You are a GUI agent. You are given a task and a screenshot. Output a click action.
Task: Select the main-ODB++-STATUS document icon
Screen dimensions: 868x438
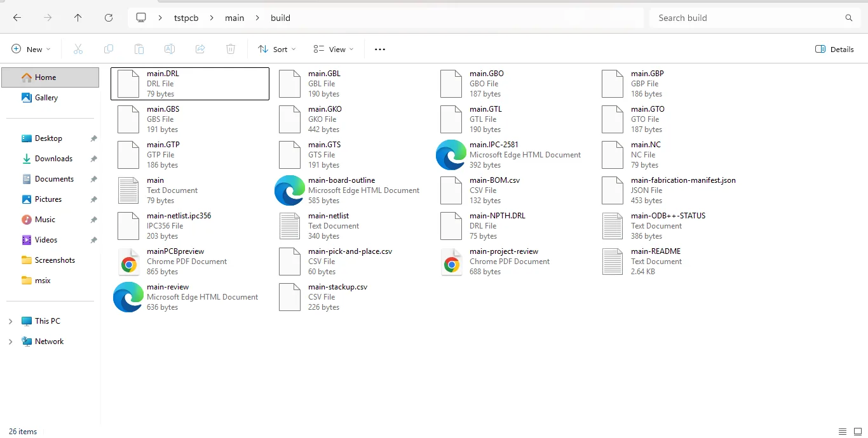click(x=613, y=226)
